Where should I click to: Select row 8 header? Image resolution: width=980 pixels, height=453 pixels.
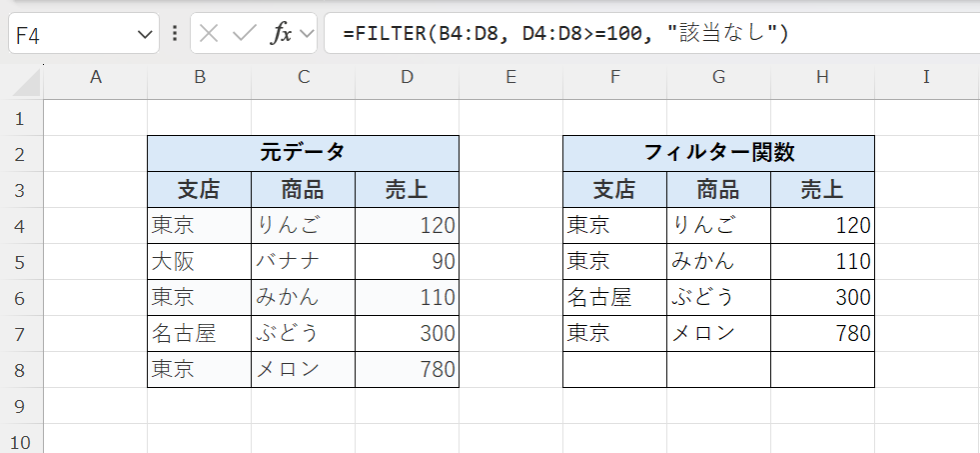point(22,370)
